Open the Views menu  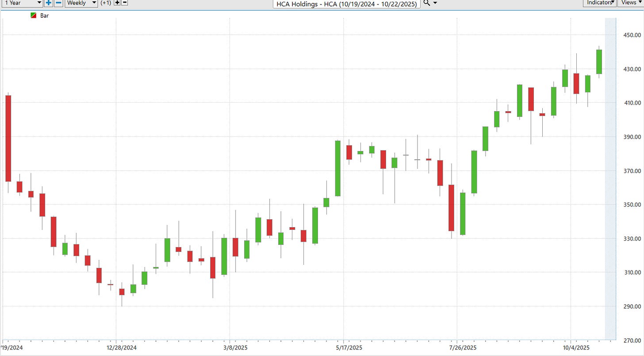pos(630,3)
